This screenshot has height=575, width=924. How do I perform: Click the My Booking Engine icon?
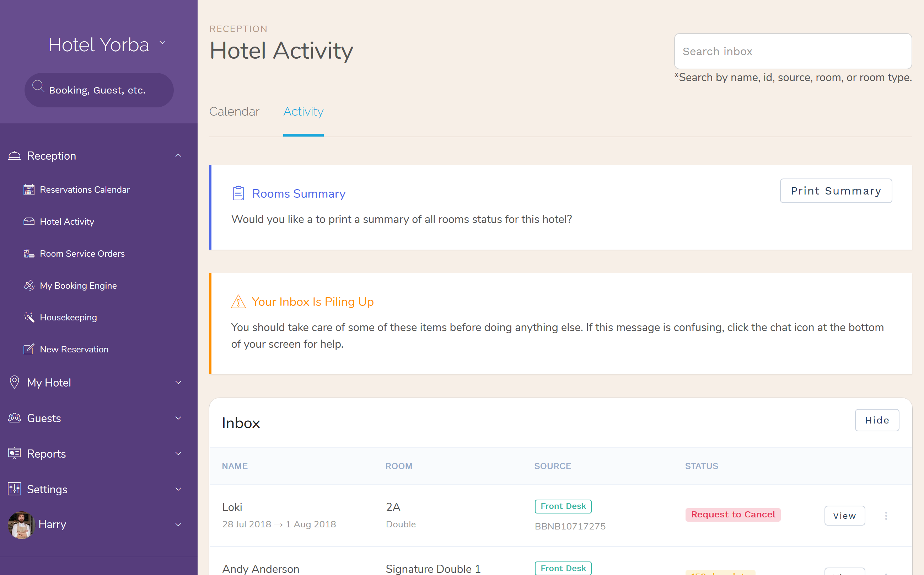point(28,285)
